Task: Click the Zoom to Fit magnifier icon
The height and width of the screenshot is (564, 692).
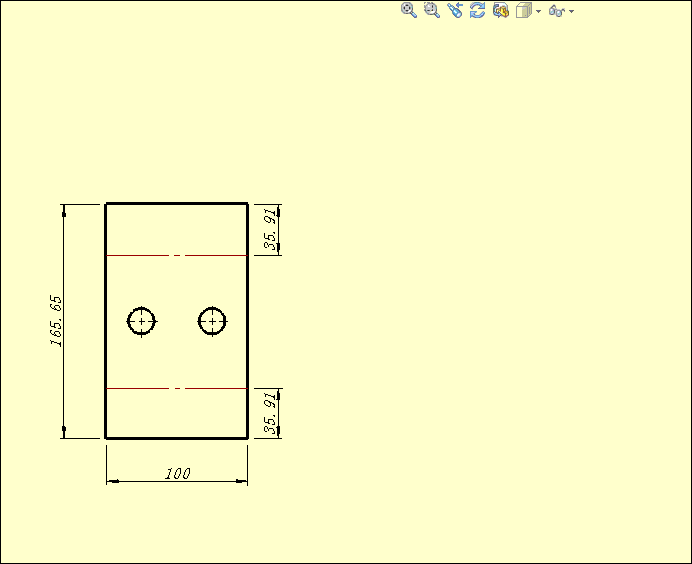Action: pyautogui.click(x=409, y=10)
